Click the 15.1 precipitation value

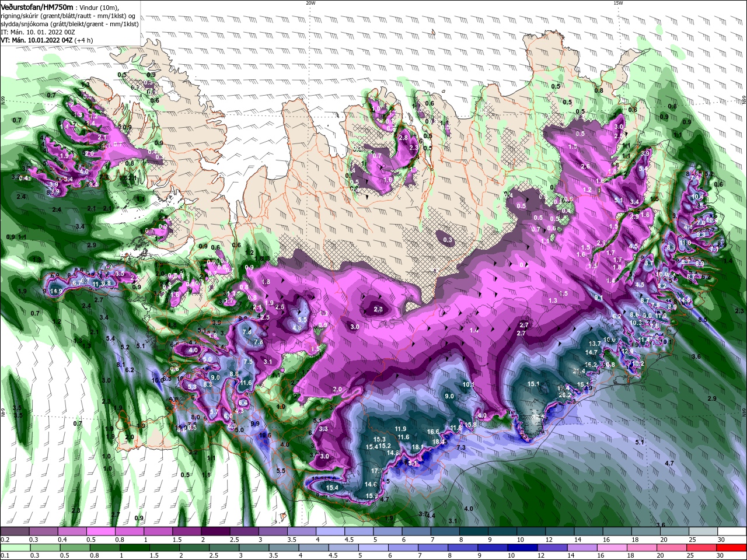pyautogui.click(x=533, y=384)
